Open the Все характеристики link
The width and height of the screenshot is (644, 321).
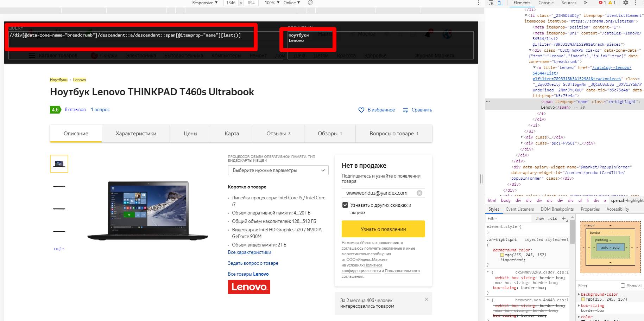(250, 252)
